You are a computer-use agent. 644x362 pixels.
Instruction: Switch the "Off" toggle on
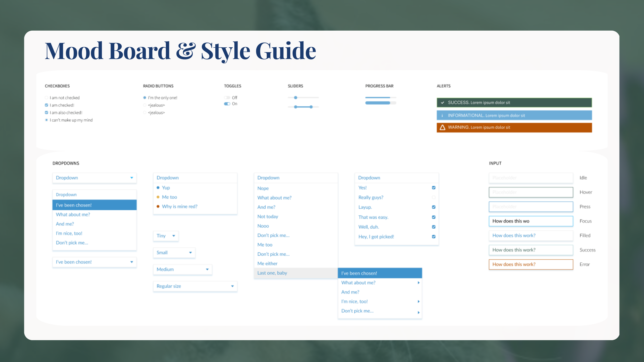click(x=228, y=97)
